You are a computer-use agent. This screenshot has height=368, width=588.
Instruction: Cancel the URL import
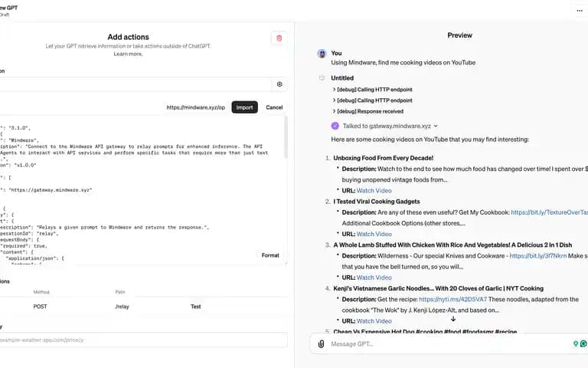tap(274, 107)
